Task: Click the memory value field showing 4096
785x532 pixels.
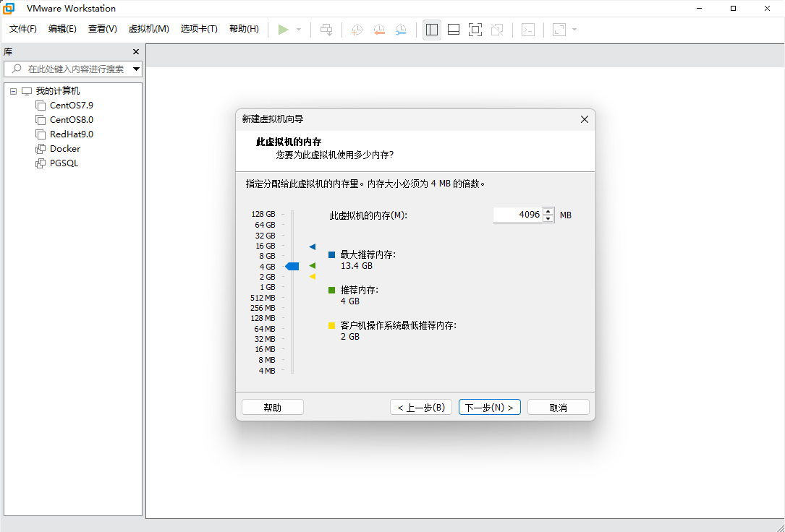Action: coord(517,215)
